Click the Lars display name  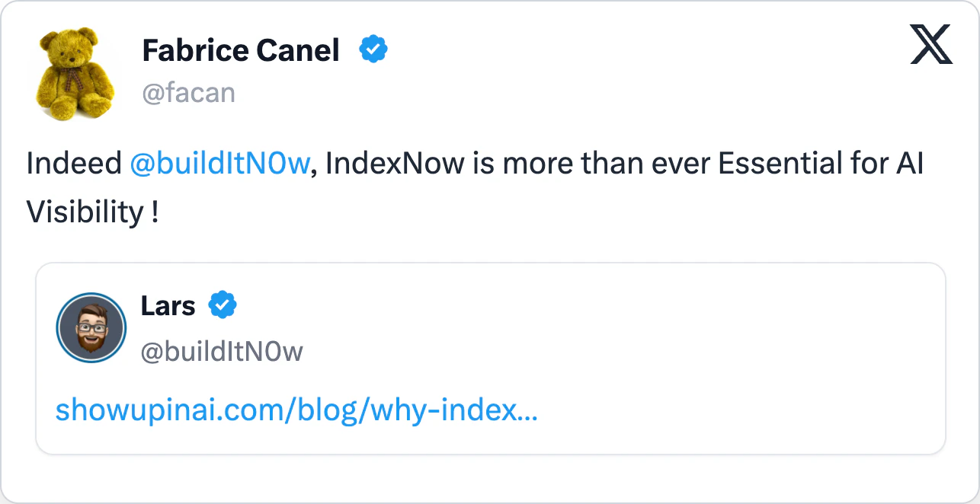[168, 305]
